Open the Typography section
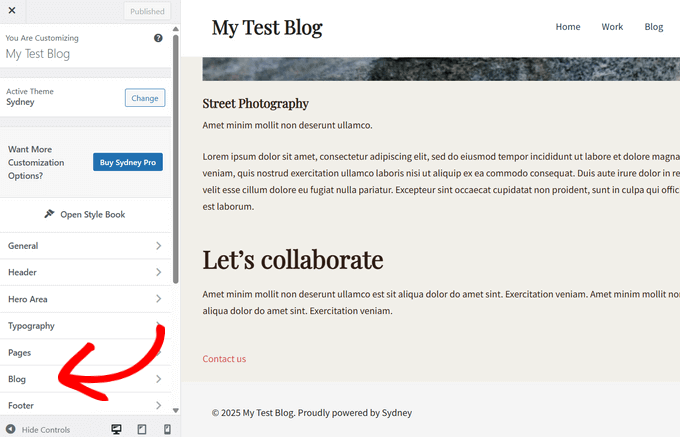Viewport: 680px width, 437px height. [x=85, y=326]
